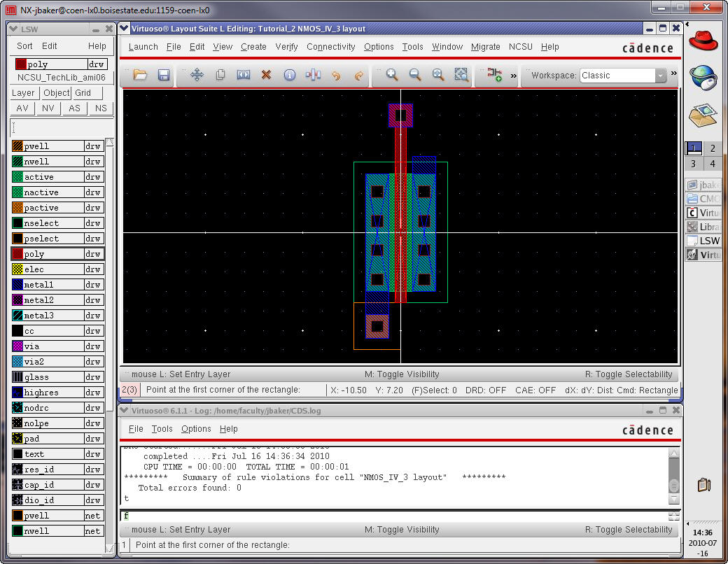The width and height of the screenshot is (728, 564).
Task: Click the Object button in LSW
Action: pos(56,93)
